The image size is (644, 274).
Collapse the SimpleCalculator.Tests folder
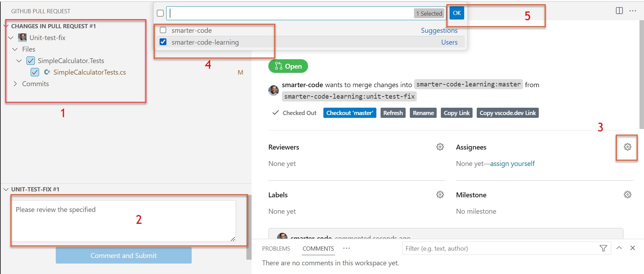point(19,61)
